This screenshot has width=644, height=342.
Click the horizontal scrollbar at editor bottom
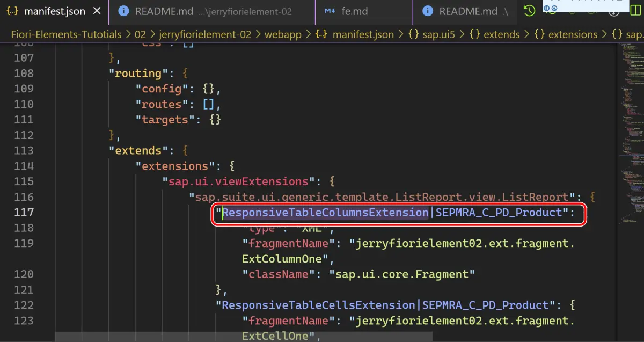pos(244,336)
